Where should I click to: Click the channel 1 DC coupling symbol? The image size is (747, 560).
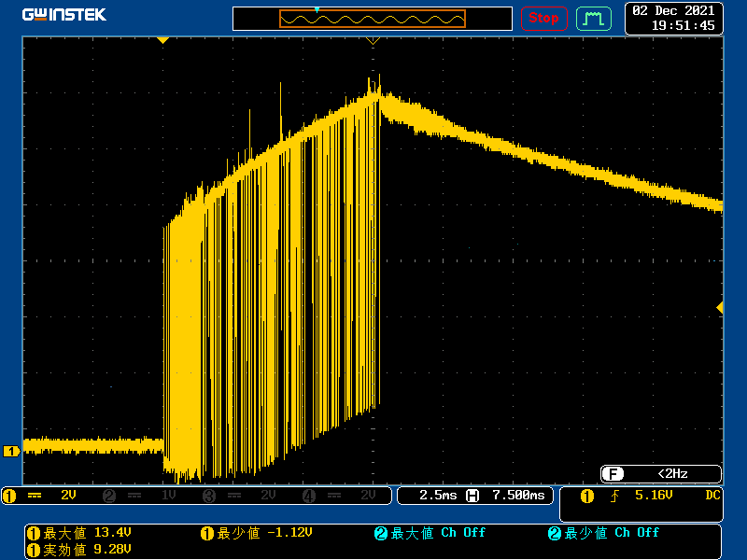click(x=35, y=496)
